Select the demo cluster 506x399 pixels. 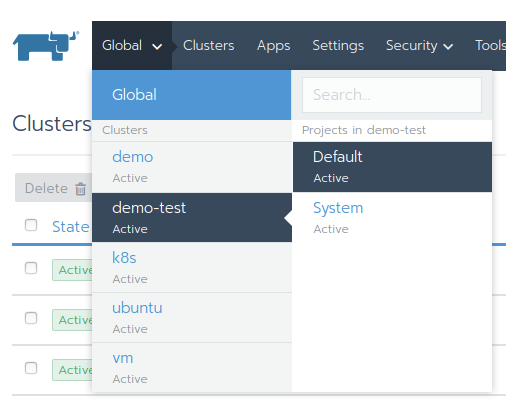click(x=192, y=167)
